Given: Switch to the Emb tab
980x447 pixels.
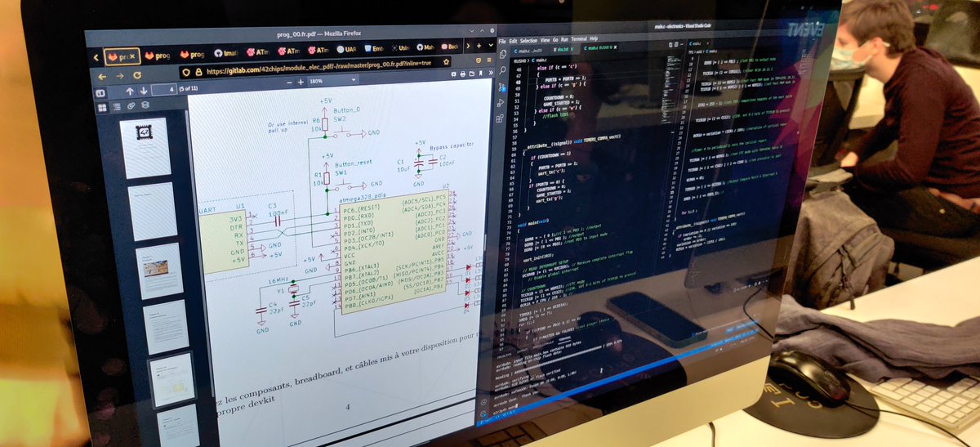Looking at the screenshot, I should point(373,49).
